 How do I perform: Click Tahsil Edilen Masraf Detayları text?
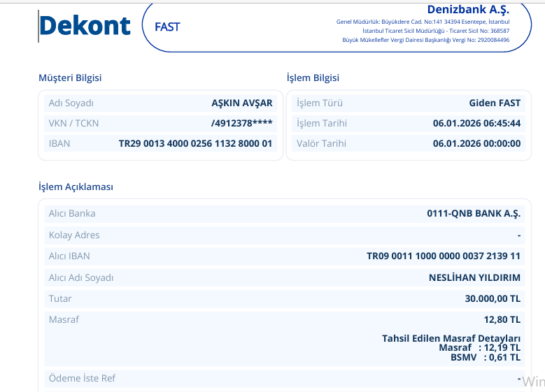click(451, 338)
